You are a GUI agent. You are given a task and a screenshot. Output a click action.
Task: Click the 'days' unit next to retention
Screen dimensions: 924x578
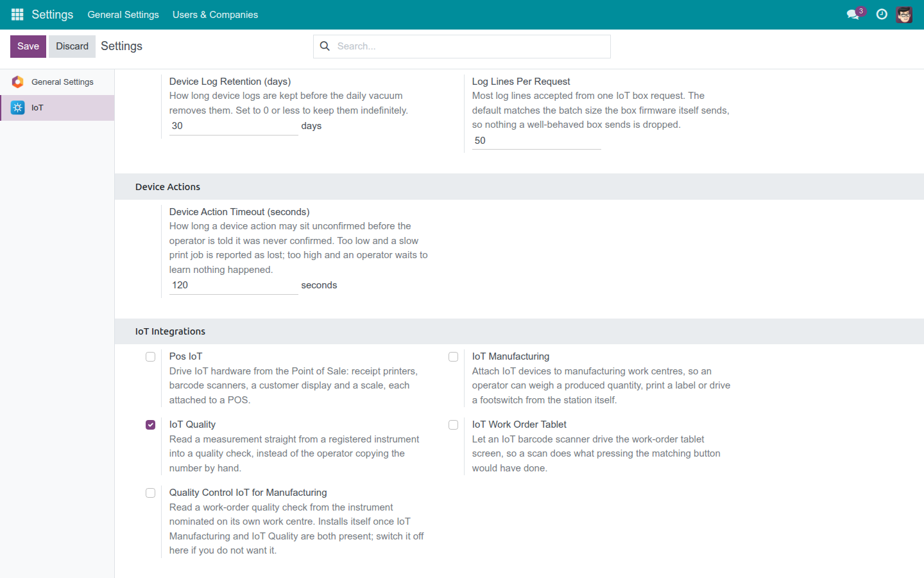[x=311, y=126]
